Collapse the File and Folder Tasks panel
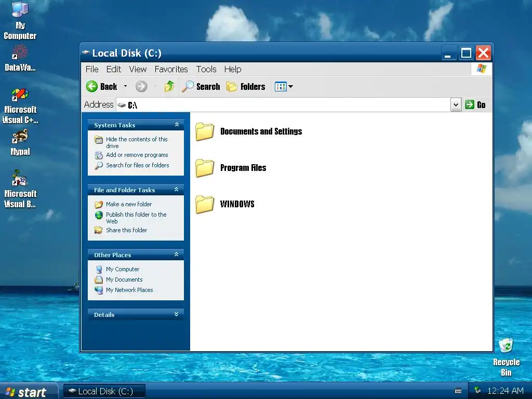Viewport: 532px width, 399px height. click(177, 189)
